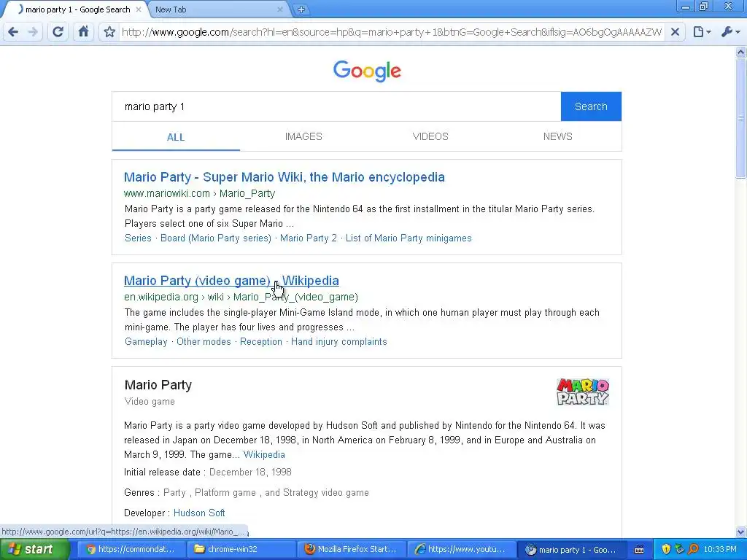Image resolution: width=747 pixels, height=560 pixels.
Task: Click the on-screen keyboard taskbar icon
Action: tap(639, 550)
